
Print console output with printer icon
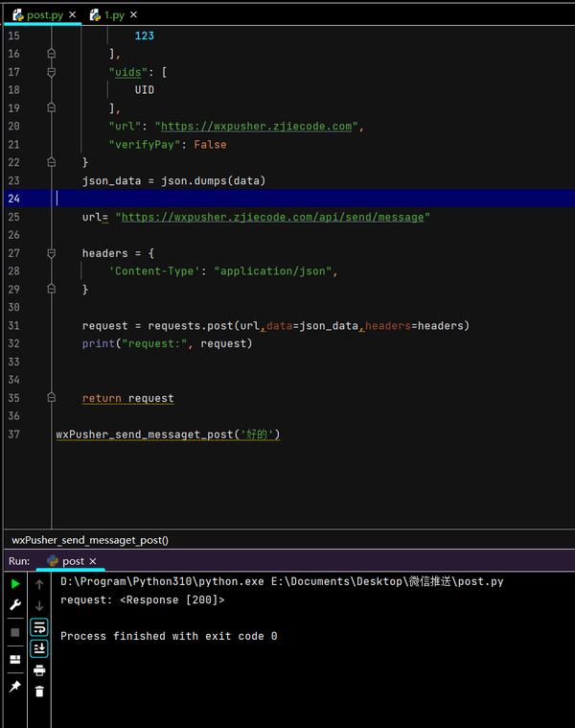pyautogui.click(x=39, y=669)
